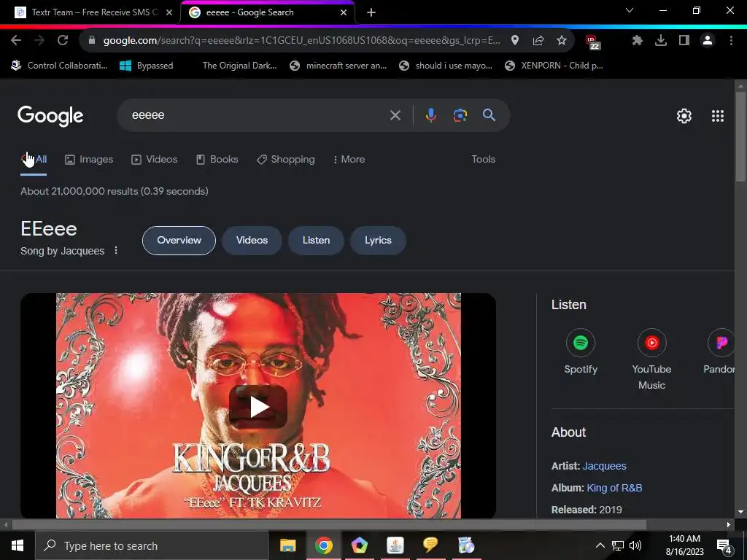Open volume control in system tray
The width and height of the screenshot is (747, 560).
coord(635,545)
